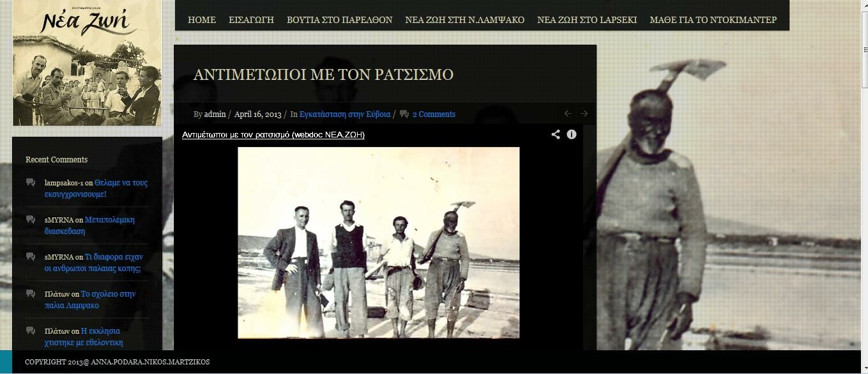
Task: Click comment icon next to lampsakos-1
Action: 31,183
